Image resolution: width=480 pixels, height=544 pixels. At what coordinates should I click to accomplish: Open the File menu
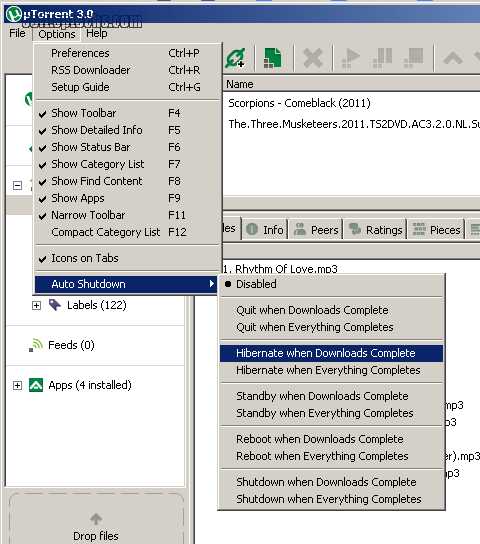(x=17, y=33)
